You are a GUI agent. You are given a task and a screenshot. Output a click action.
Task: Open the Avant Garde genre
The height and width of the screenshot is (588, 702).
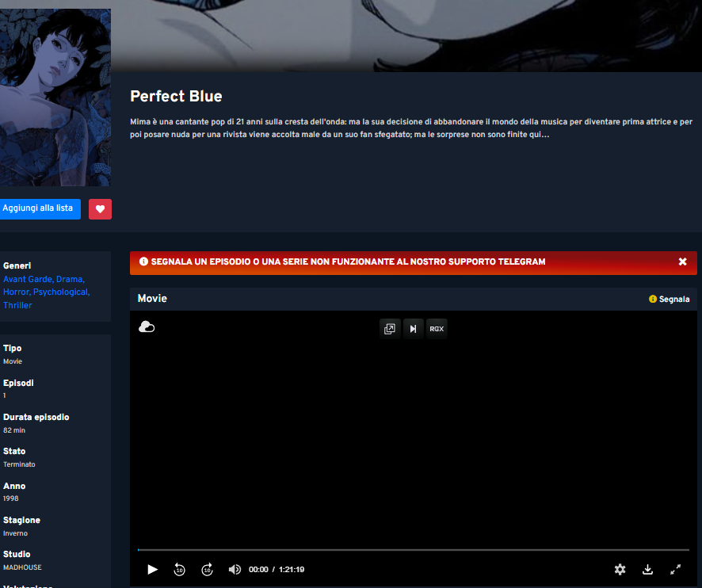(29, 279)
